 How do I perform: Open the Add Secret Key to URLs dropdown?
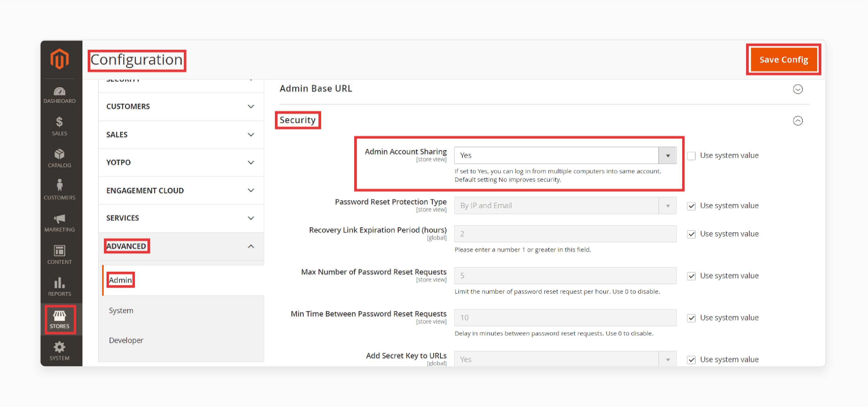tap(565, 359)
